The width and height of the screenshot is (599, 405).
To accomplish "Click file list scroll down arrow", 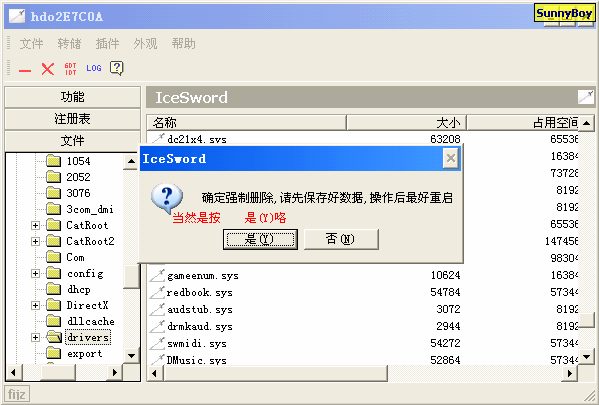I will (x=586, y=357).
